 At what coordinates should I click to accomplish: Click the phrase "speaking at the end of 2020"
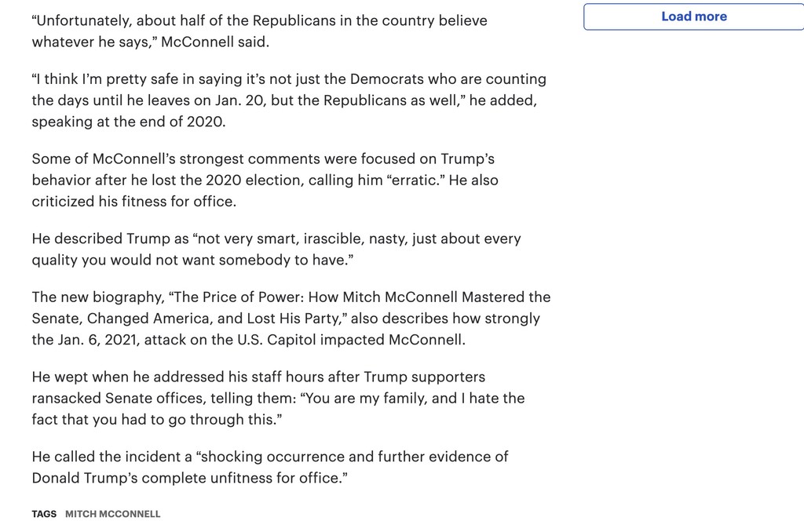[x=128, y=122]
